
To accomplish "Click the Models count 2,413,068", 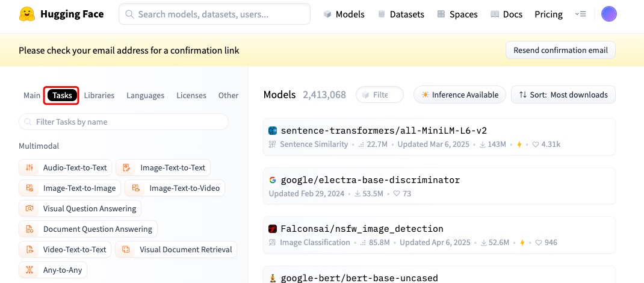I will pos(324,95).
